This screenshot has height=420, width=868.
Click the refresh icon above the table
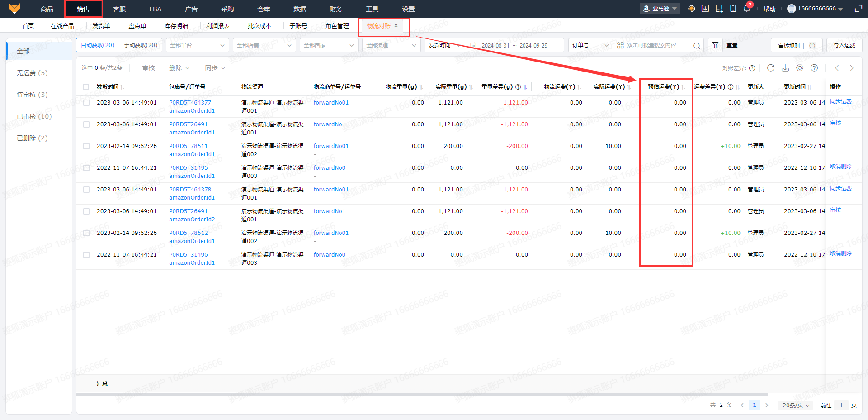(771, 68)
